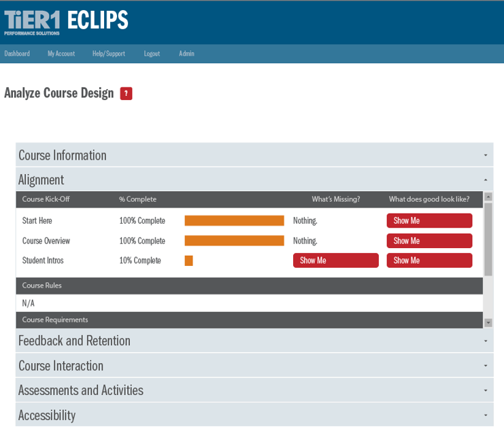The height and width of the screenshot is (429, 504).
Task: Expand the Accessibility section
Action: tap(254, 415)
